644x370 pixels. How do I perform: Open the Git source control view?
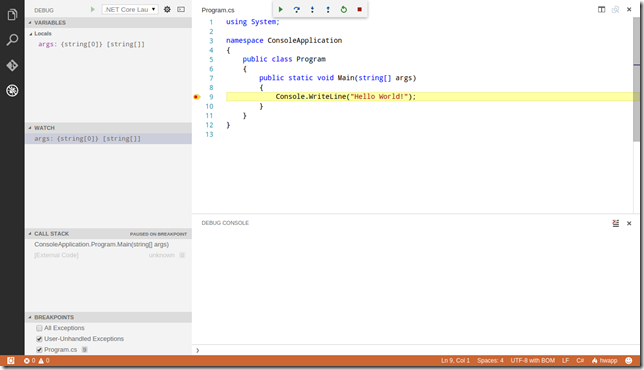coord(12,65)
